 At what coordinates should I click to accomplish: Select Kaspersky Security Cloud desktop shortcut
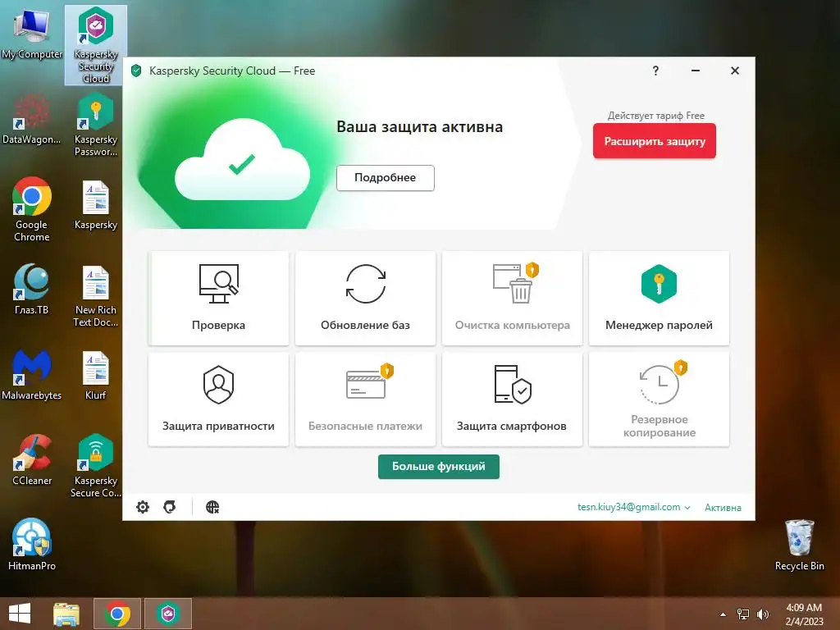[x=96, y=45]
